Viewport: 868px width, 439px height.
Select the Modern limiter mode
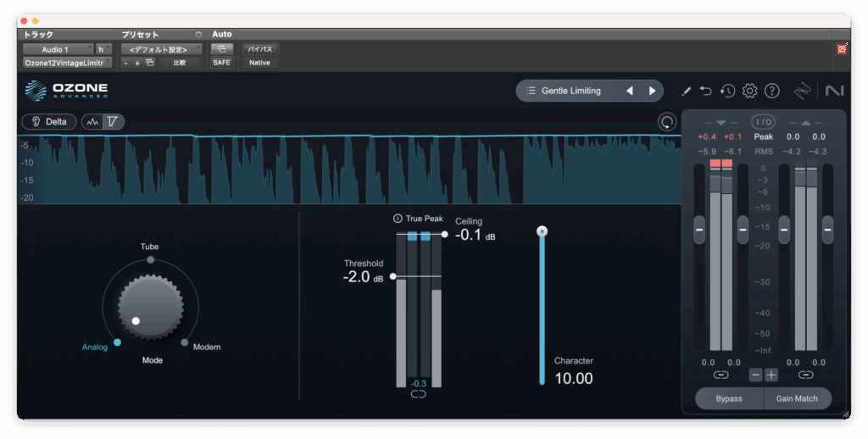(185, 342)
